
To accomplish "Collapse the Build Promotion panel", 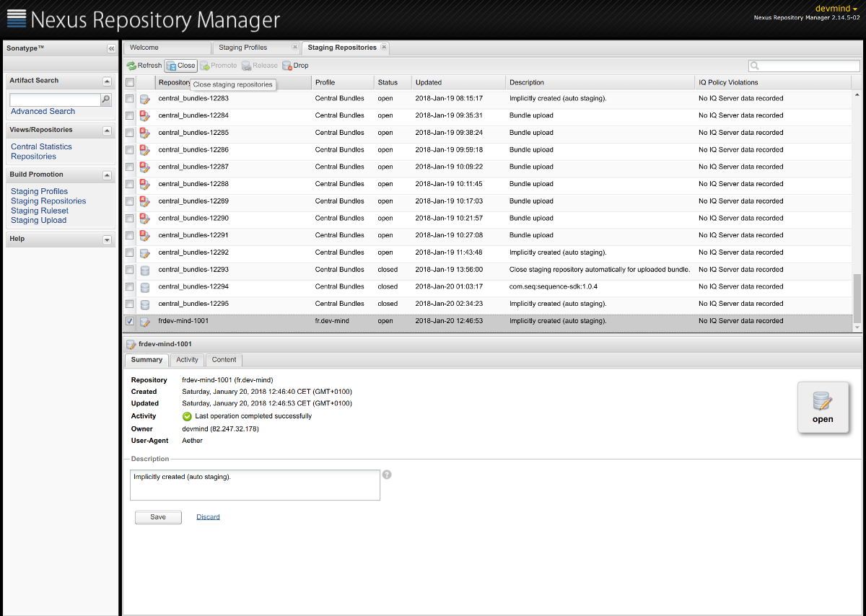I will (x=107, y=175).
